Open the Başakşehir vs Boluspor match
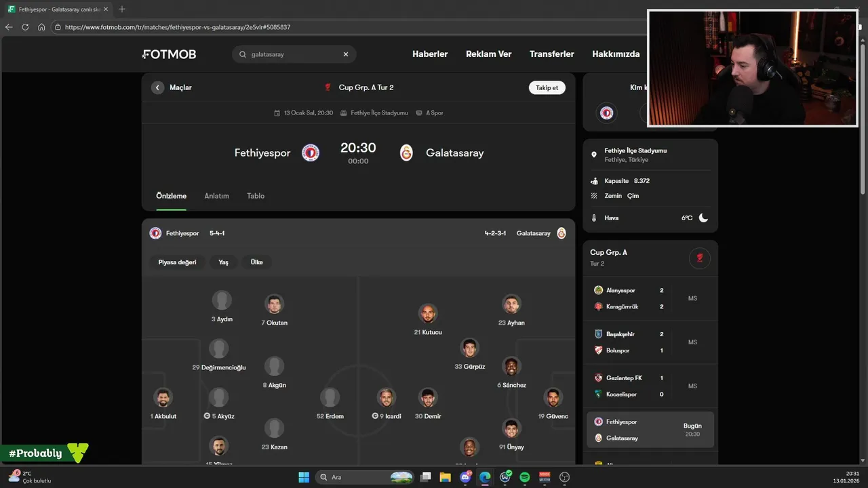This screenshot has height=488, width=868. pos(650,342)
